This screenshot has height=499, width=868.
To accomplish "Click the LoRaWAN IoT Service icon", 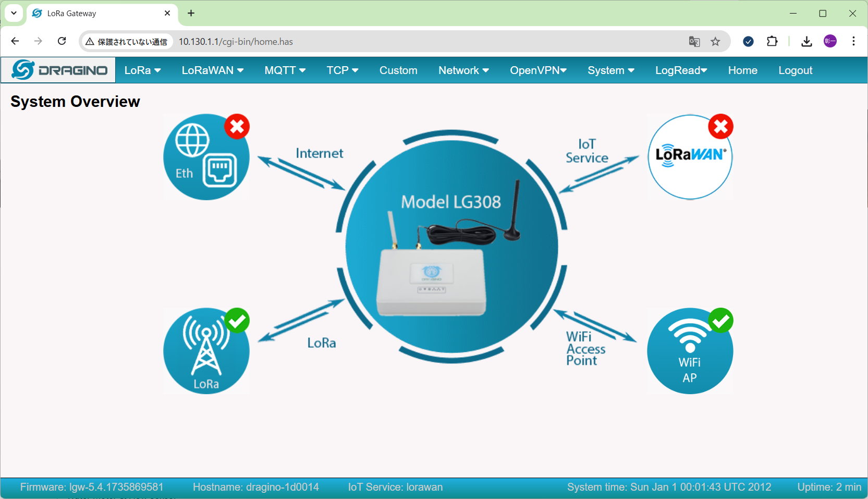I will coord(690,157).
